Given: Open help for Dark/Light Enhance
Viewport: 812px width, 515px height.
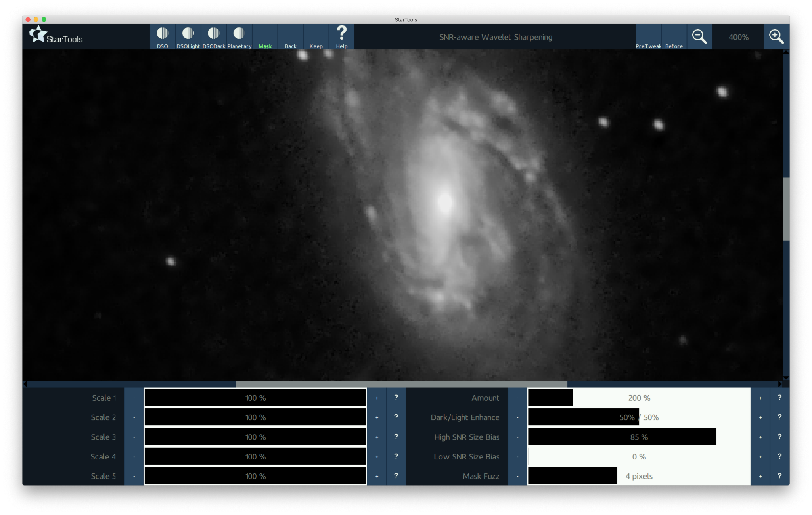Looking at the screenshot, I should [779, 417].
